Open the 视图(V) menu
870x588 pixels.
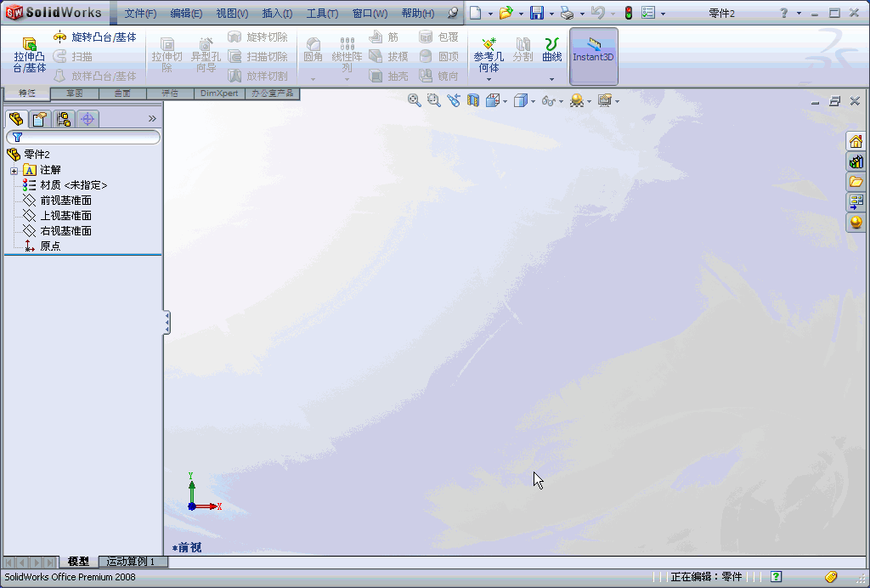coord(232,14)
